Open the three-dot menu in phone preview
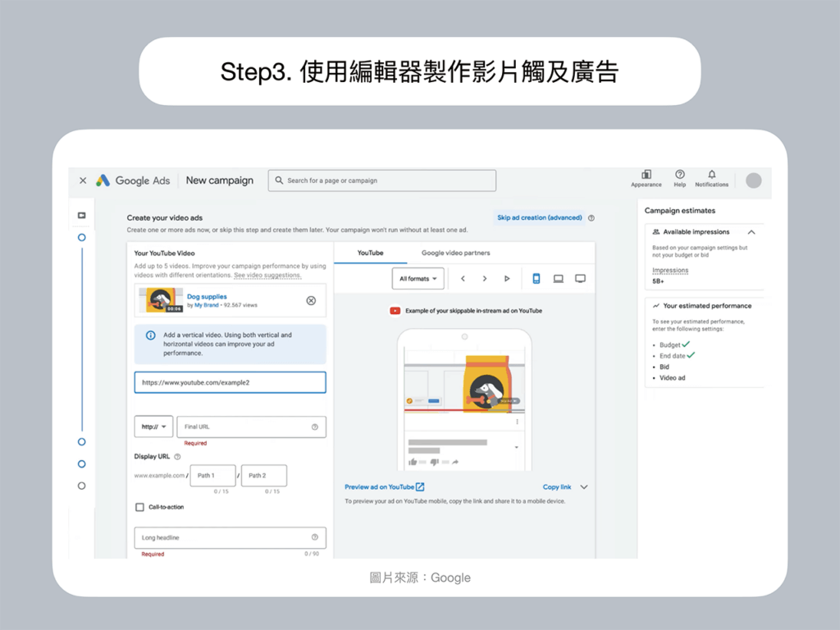Viewport: 840px width, 630px height. tap(517, 422)
